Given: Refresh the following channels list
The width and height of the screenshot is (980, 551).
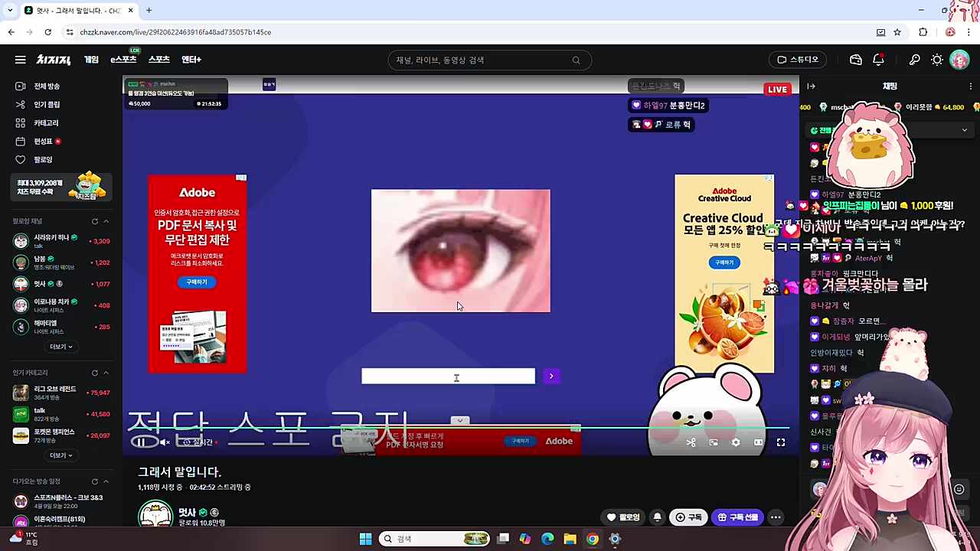Looking at the screenshot, I should pyautogui.click(x=95, y=221).
